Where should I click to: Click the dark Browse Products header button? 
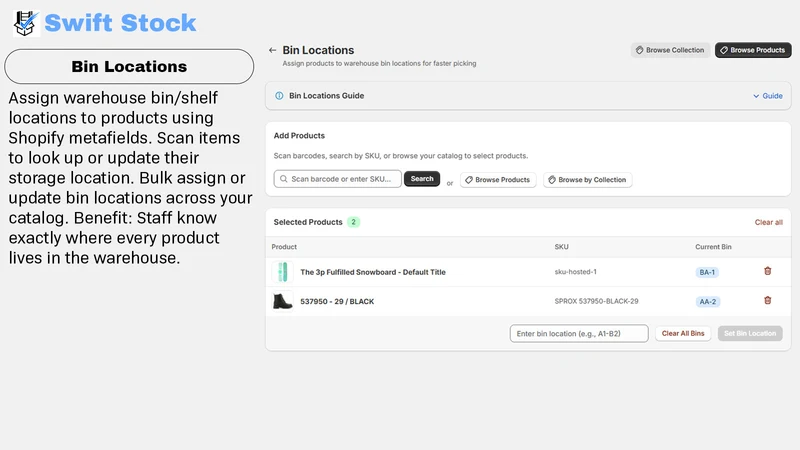[x=753, y=50]
